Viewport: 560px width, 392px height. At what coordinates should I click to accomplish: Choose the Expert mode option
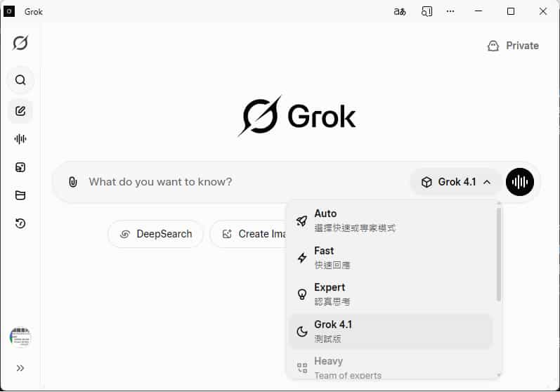tap(391, 294)
